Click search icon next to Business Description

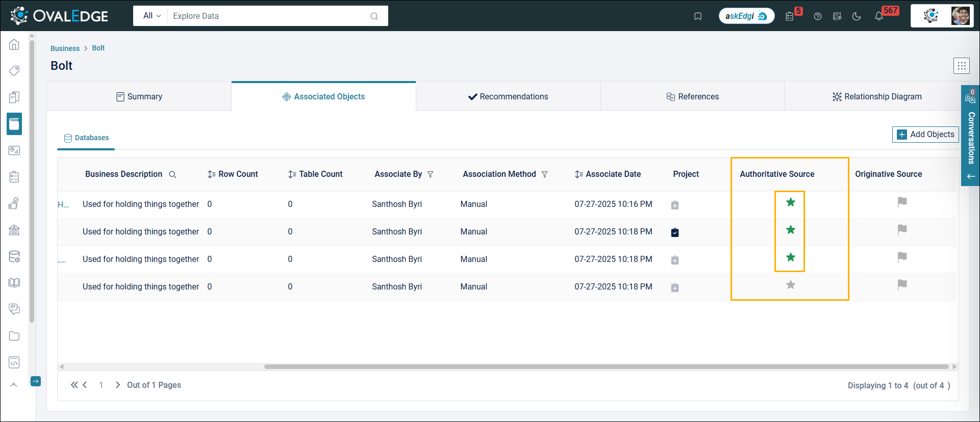[x=172, y=174]
